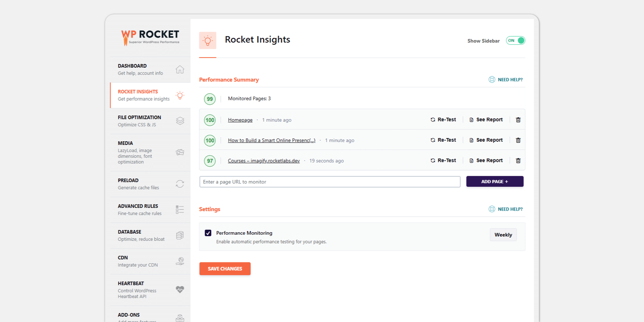Viewport: 644px width, 322px height.
Task: Open the Rocket Insights menu section
Action: 150,95
